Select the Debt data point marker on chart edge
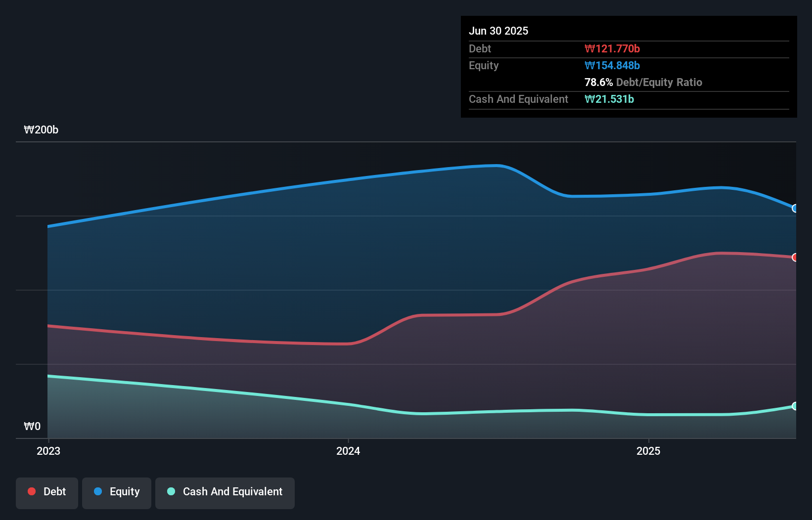Image resolution: width=812 pixels, height=520 pixels. point(795,258)
